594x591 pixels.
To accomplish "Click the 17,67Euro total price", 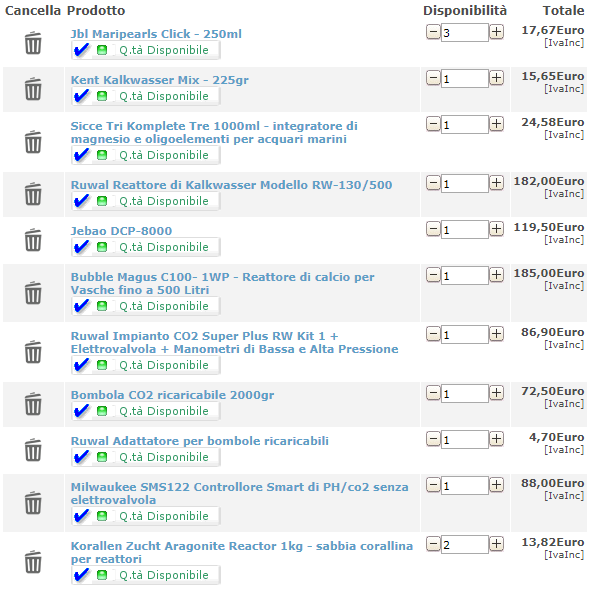I will (553, 30).
